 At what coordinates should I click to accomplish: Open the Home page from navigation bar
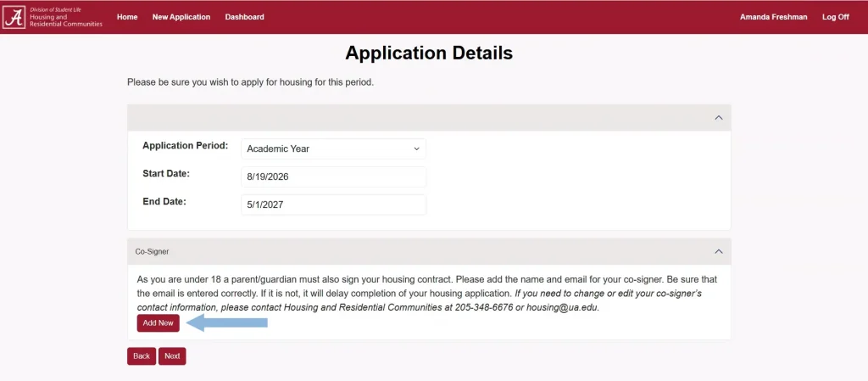click(127, 17)
